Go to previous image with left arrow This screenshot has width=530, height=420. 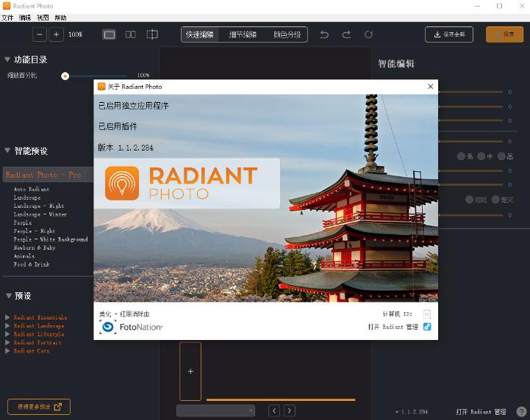coord(274,411)
